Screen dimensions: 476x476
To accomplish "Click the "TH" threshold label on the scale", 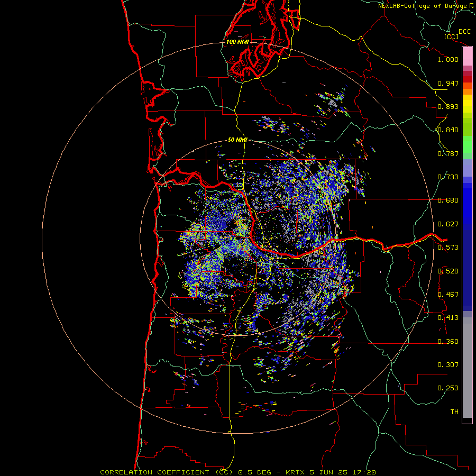I will (x=454, y=412).
